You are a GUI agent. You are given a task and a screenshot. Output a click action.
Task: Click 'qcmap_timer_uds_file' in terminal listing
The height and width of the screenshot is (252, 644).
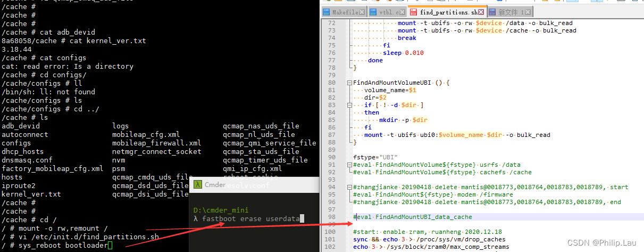(x=265, y=160)
